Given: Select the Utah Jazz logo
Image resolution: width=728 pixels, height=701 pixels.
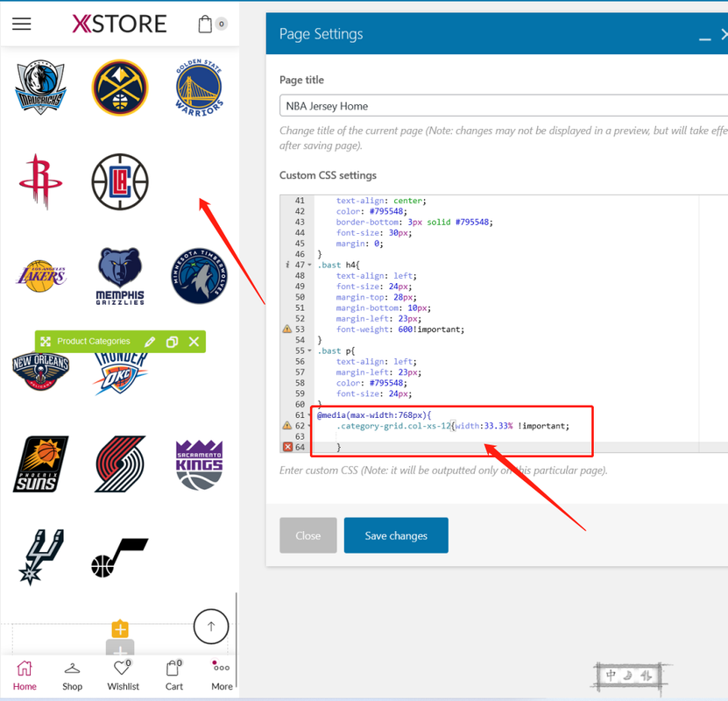Looking at the screenshot, I should coord(120,557).
